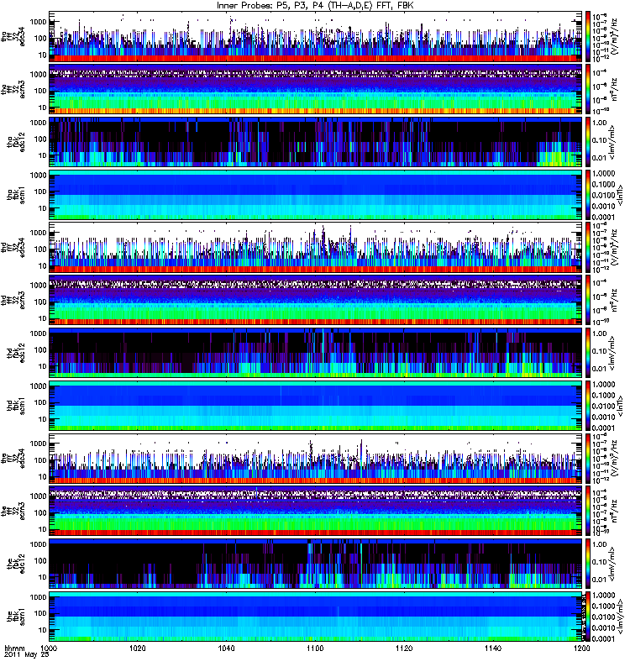
Task: Click inside the tha fbk scm1 spectrogram
Action: click(316, 195)
